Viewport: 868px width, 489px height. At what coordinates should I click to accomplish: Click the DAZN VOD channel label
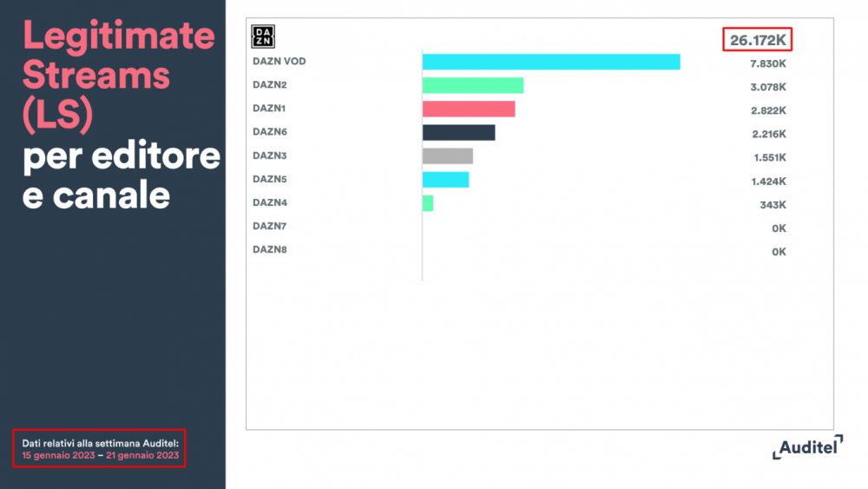279,62
